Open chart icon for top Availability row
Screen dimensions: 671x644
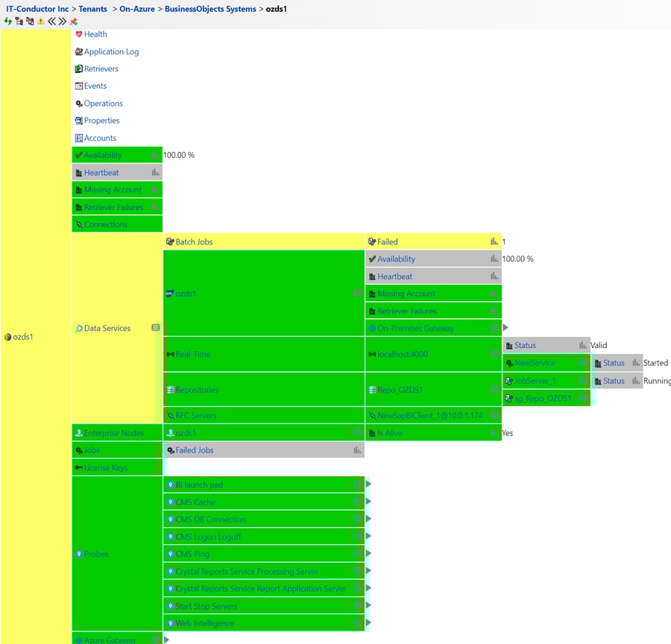tap(155, 155)
